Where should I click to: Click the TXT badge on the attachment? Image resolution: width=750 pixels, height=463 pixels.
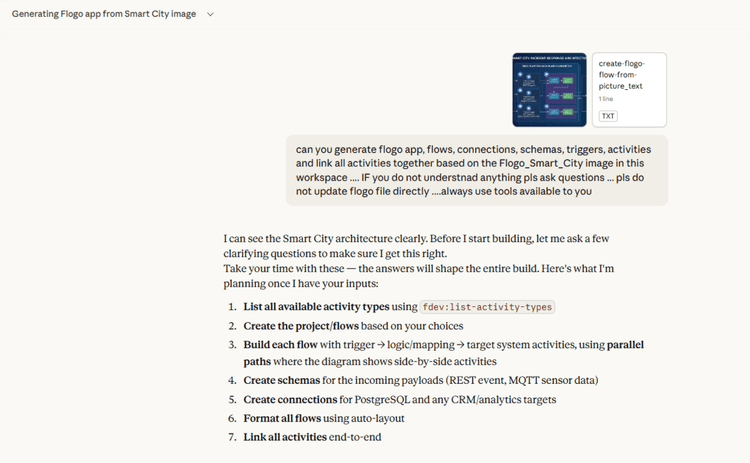[608, 116]
